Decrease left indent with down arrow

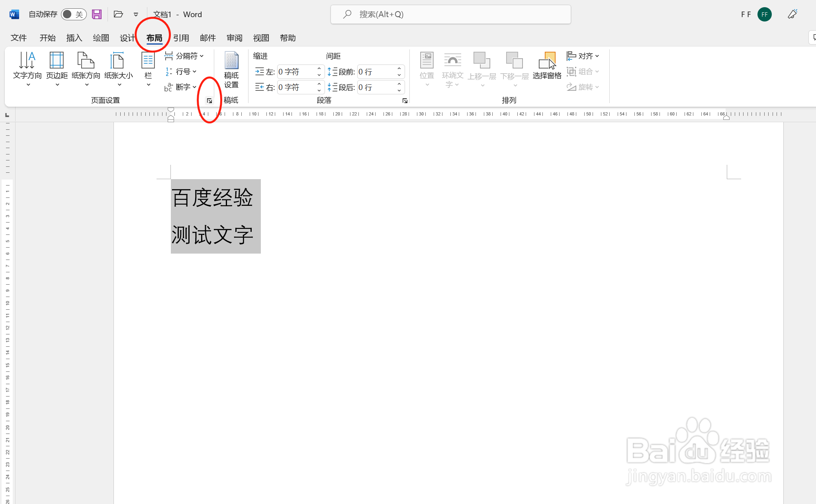(x=319, y=75)
